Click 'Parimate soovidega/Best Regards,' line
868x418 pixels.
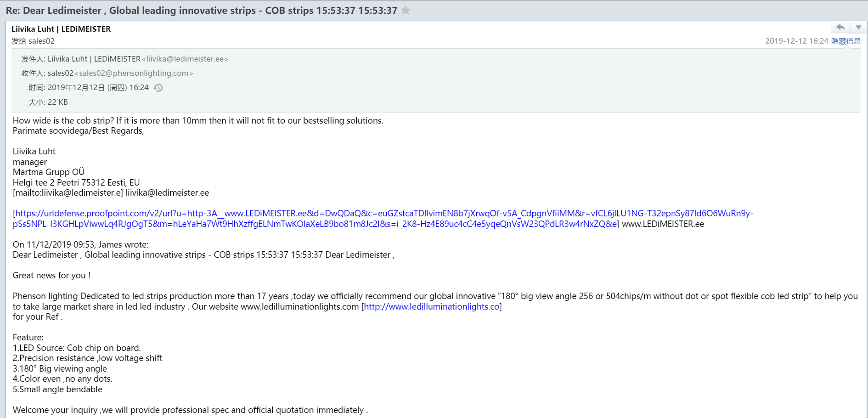[79, 131]
